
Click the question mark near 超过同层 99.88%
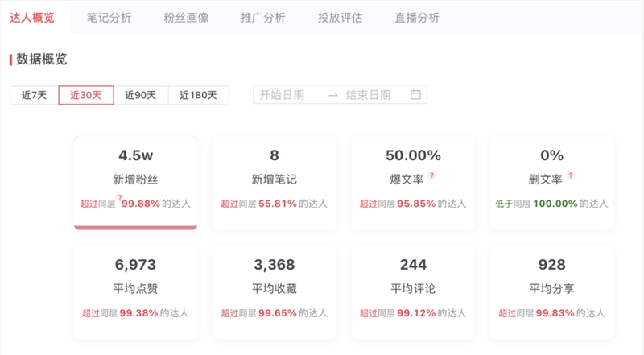point(120,198)
